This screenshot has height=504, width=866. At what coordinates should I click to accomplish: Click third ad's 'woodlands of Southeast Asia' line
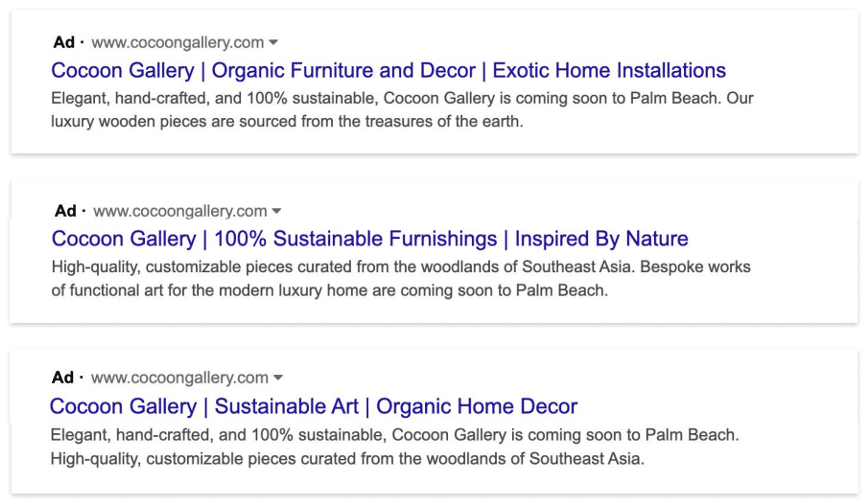coord(347,458)
